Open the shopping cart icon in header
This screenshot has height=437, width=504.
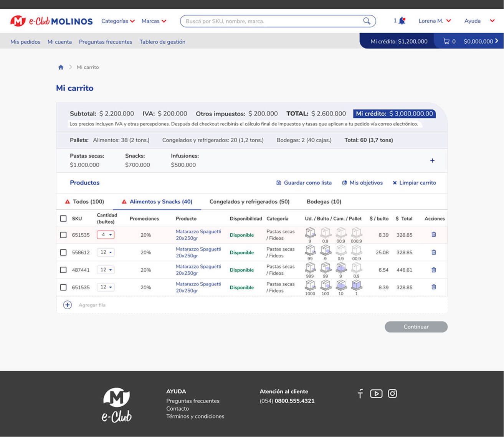[446, 41]
